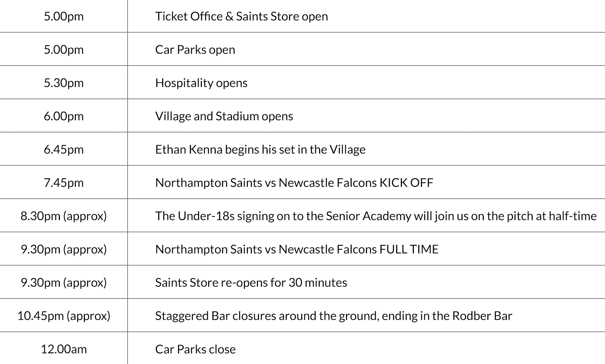Image resolution: width=605 pixels, height=364 pixels.
Task: Select the 'Staggered Bar closures' entry
Action: tap(334, 316)
